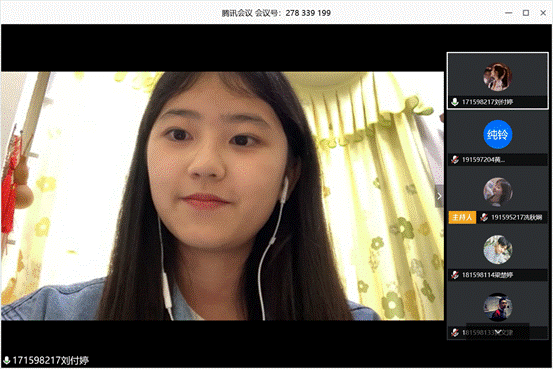Click the meeting title 腾讯会议 会议号 text
The height and width of the screenshot is (369, 553).
[276, 13]
